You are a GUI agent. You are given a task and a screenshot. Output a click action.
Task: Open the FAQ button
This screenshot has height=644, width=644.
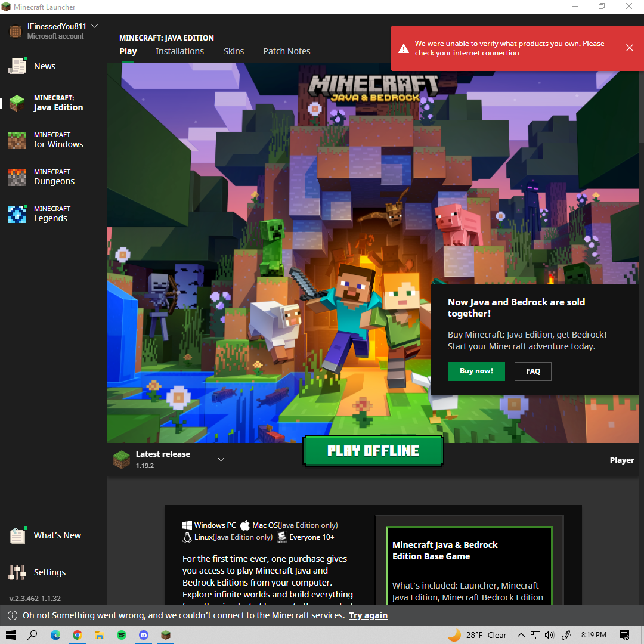533,371
